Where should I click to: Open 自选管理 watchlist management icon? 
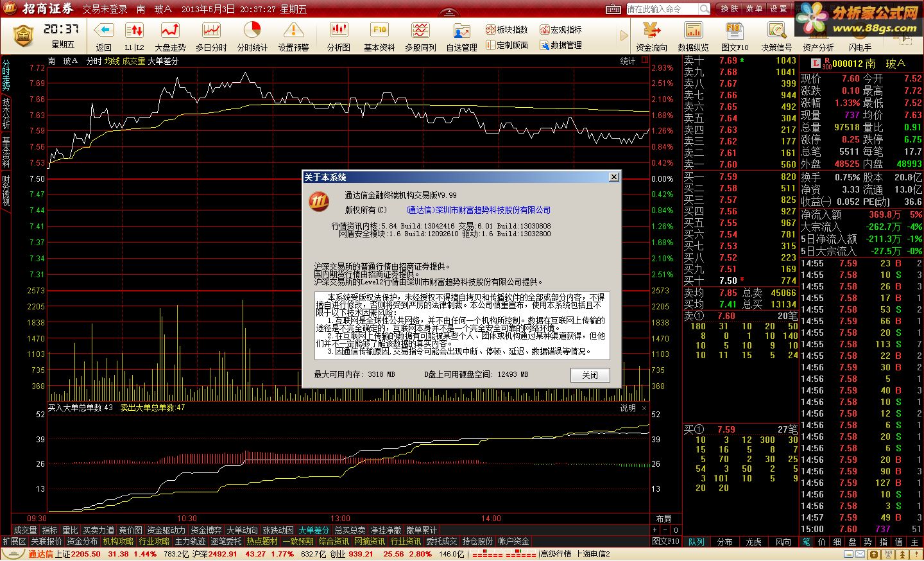(x=461, y=31)
